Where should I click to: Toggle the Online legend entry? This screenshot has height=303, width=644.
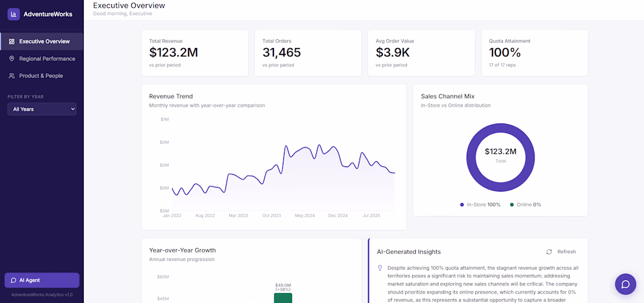(525, 205)
